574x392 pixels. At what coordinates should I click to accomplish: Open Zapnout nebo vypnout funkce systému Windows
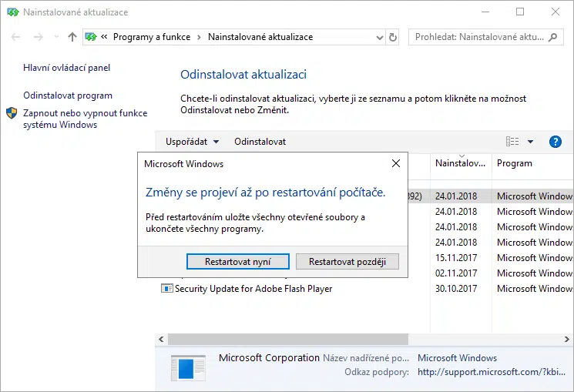(x=86, y=119)
